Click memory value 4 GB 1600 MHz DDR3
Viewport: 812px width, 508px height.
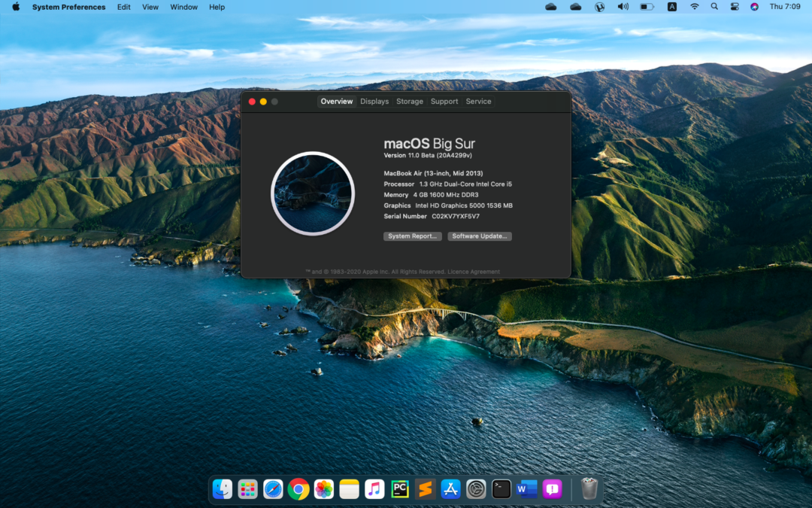pos(446,195)
